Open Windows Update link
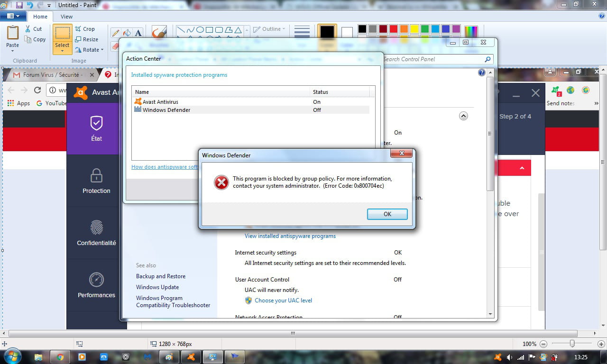Screen dimensions: 607x364 coord(157,287)
